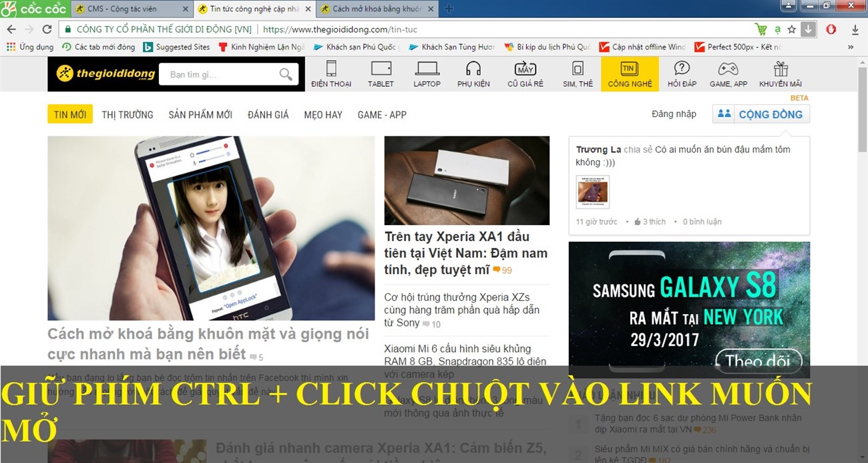Select the MẸO HAY menu item
Viewport: 868px width, 463px height.
323,114
